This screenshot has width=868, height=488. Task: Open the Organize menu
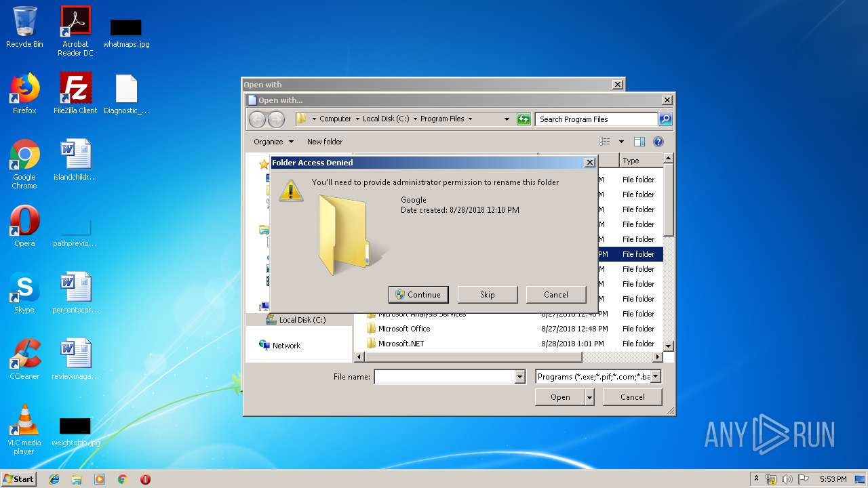[x=273, y=142]
